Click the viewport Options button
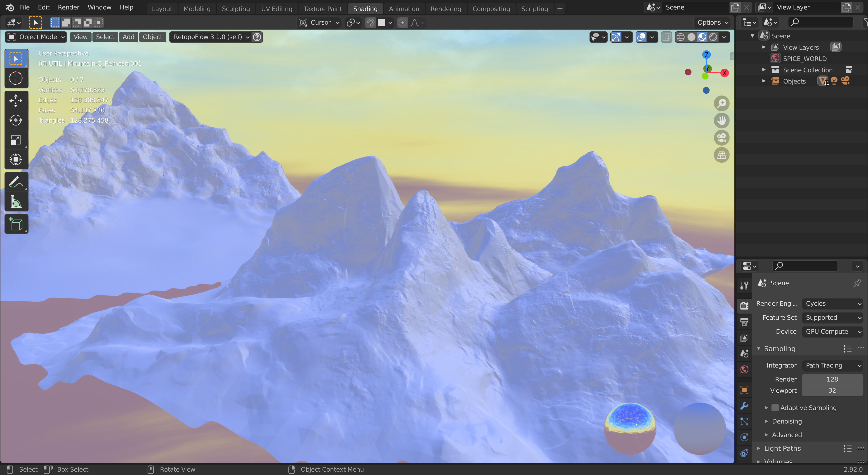The width and height of the screenshot is (868, 475). tap(712, 23)
